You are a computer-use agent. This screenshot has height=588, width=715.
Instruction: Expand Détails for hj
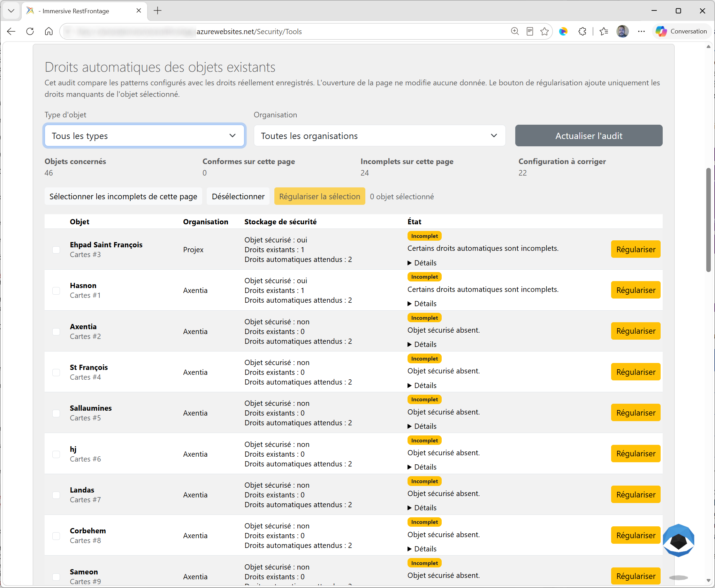(422, 467)
